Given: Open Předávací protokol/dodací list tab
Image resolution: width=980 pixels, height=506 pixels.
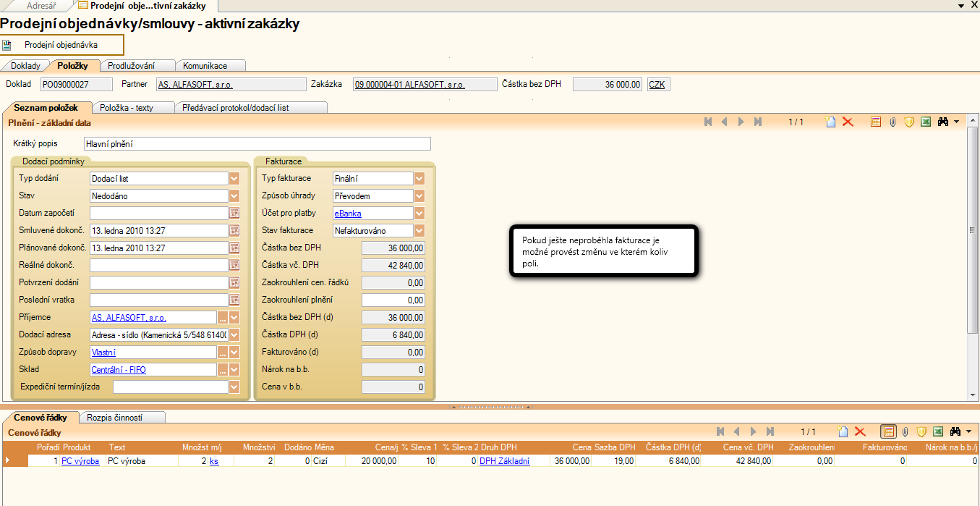Looking at the screenshot, I should point(245,108).
